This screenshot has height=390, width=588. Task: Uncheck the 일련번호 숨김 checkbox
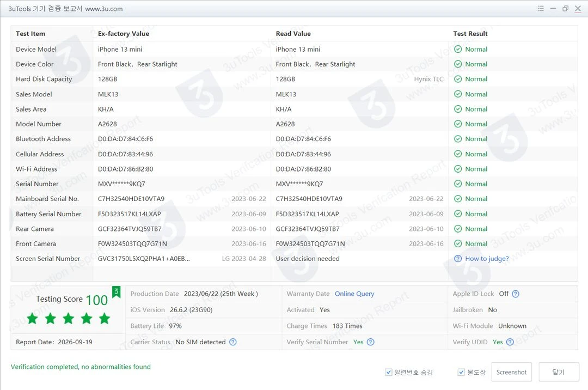point(389,373)
